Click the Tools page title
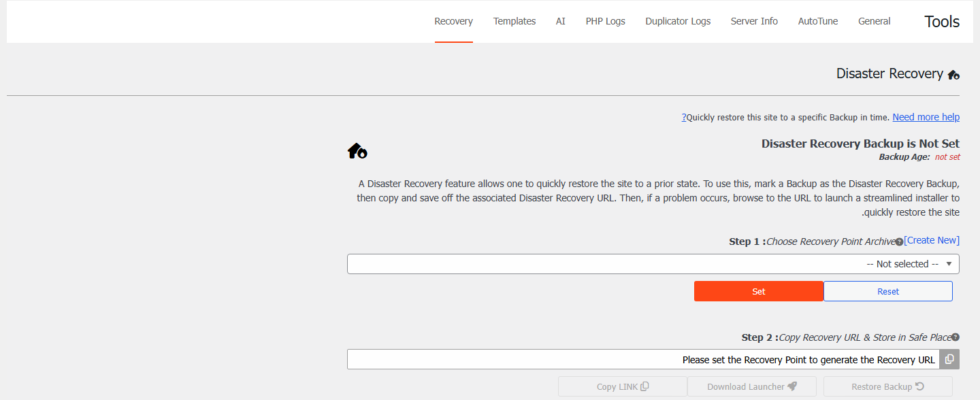980x400 pixels. coord(942,22)
